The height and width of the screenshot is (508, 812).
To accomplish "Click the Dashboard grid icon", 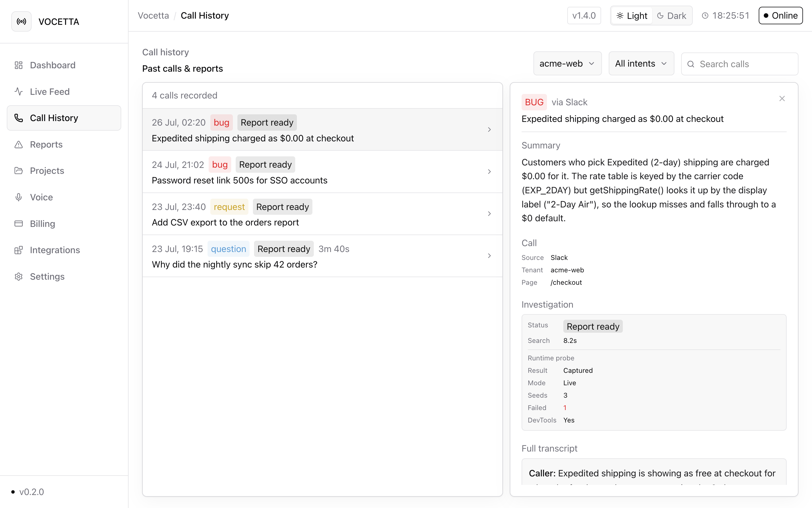I will pos(18,65).
